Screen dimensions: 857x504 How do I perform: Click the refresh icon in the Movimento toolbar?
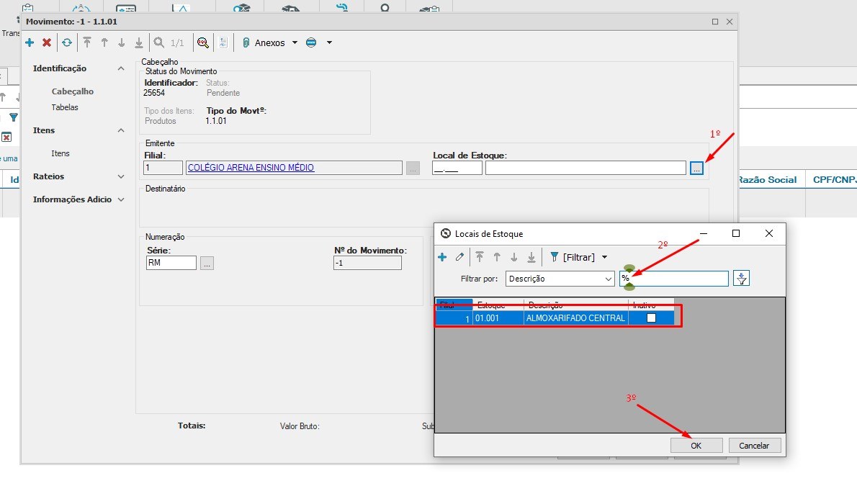66,42
